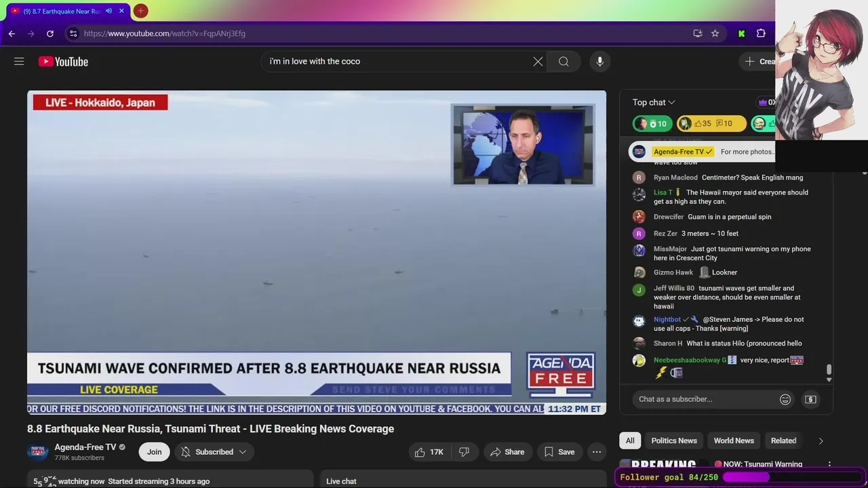
Task: Clear the search box with the X
Action: 538,62
